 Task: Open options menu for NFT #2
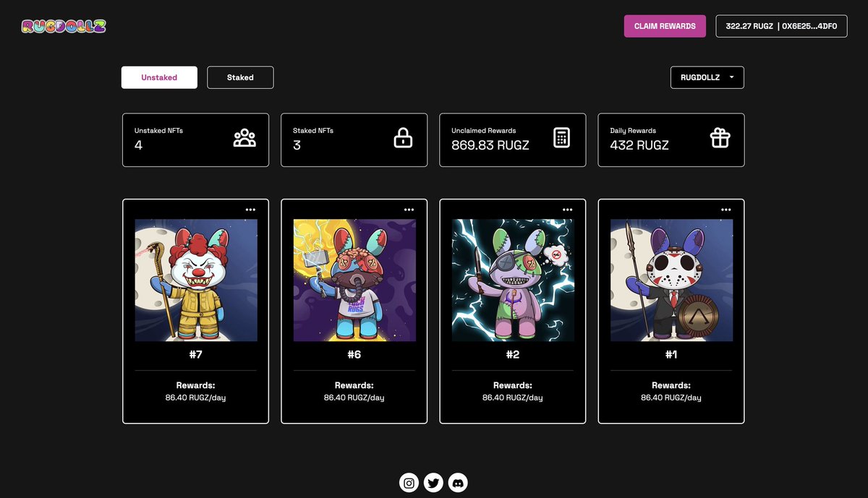click(568, 210)
